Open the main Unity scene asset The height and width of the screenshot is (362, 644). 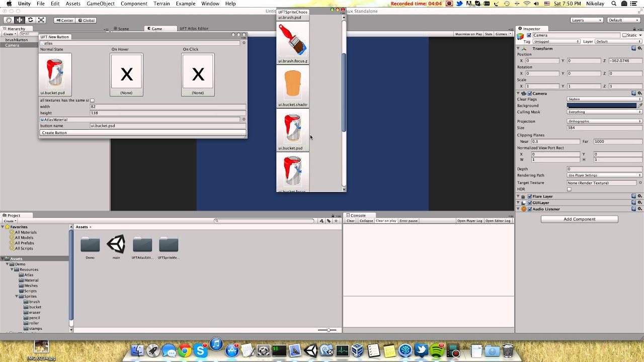click(x=116, y=244)
